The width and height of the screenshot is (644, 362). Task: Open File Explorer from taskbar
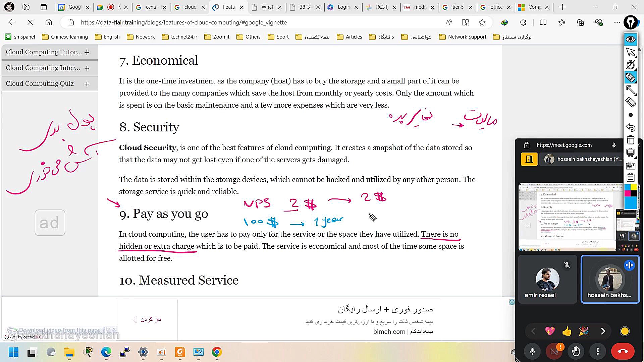pos(69,352)
